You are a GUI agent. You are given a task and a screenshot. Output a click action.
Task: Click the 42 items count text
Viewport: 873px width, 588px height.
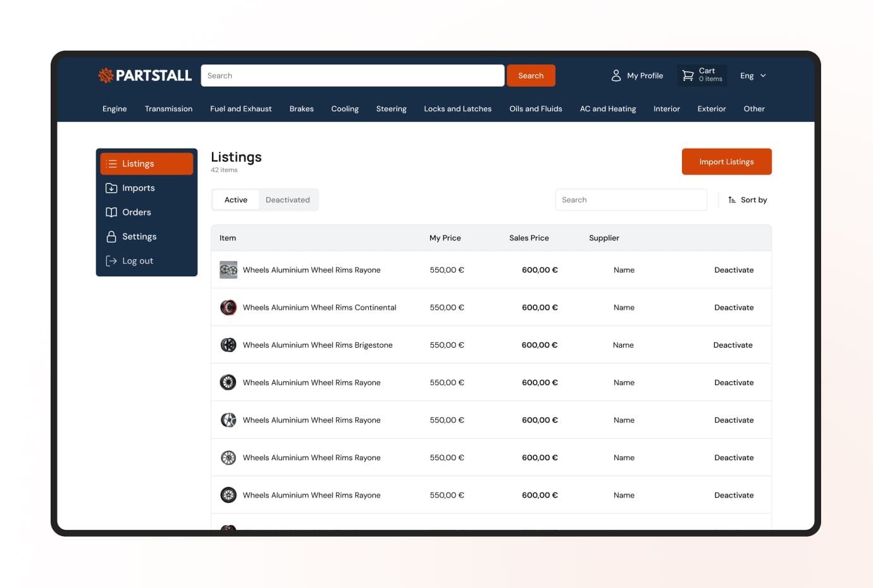pyautogui.click(x=224, y=170)
